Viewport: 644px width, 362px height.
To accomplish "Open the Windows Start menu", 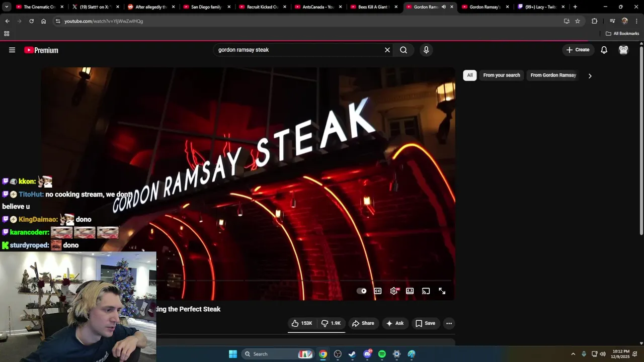I will coord(233,354).
